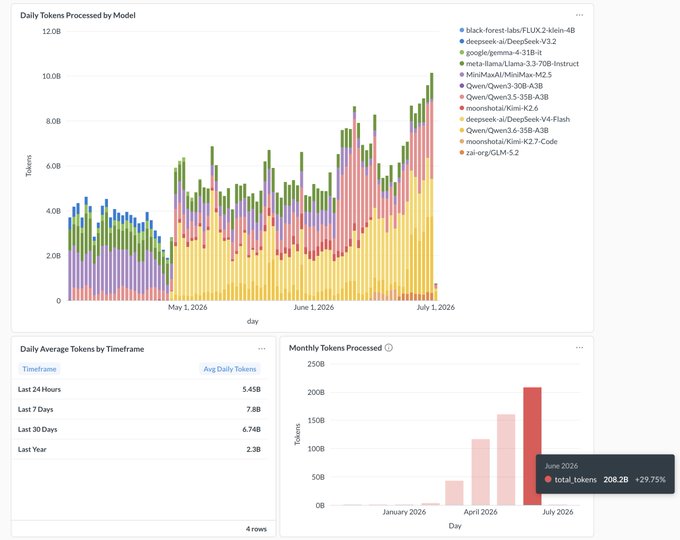Click the May 1, 2026 axis label
680x540 pixels.
187,307
